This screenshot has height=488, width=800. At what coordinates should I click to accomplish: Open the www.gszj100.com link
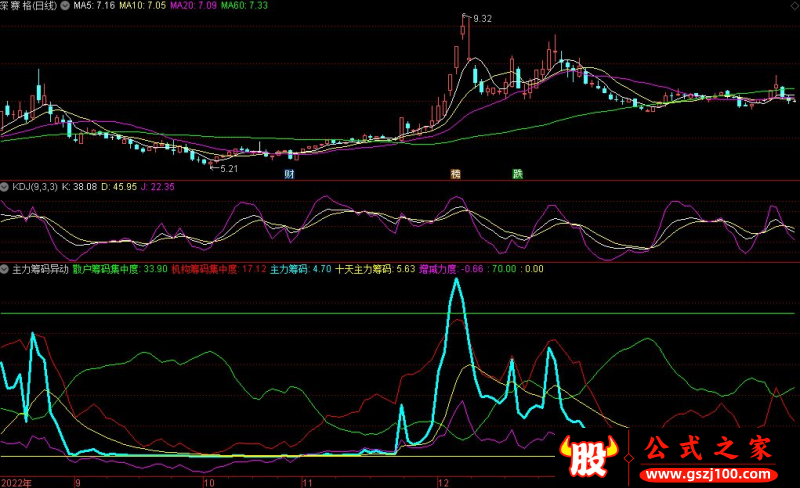tap(708, 472)
